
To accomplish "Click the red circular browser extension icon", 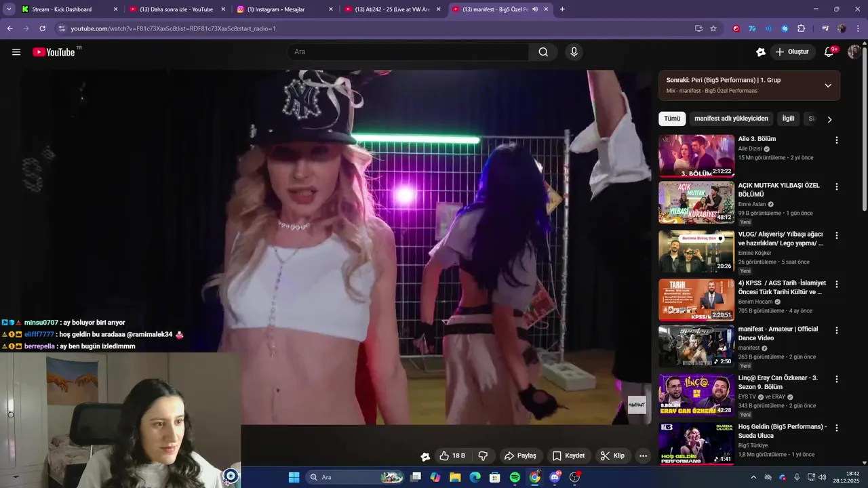I will pos(736,28).
